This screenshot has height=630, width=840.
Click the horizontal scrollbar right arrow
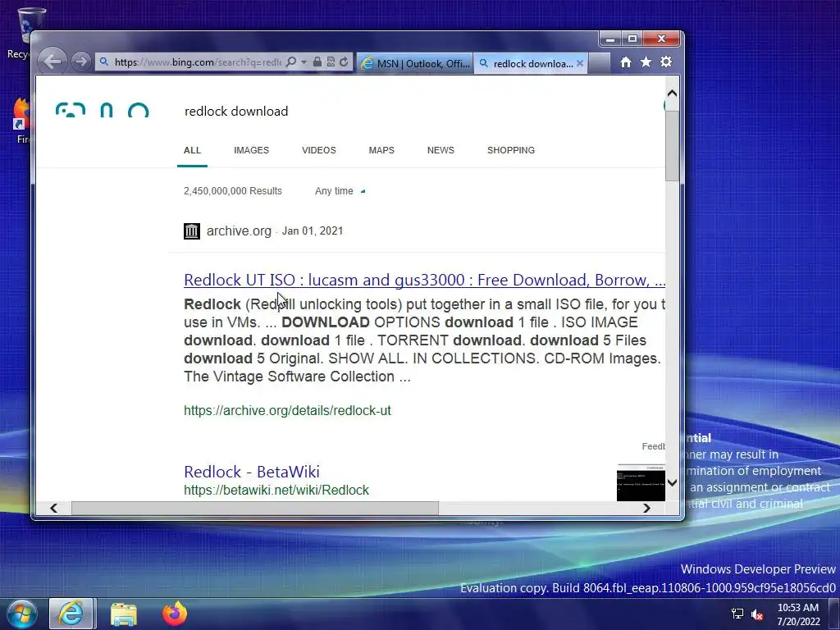(646, 508)
